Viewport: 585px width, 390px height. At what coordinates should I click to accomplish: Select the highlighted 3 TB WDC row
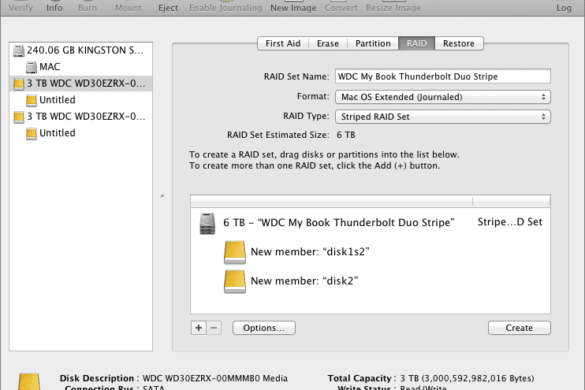(x=81, y=84)
